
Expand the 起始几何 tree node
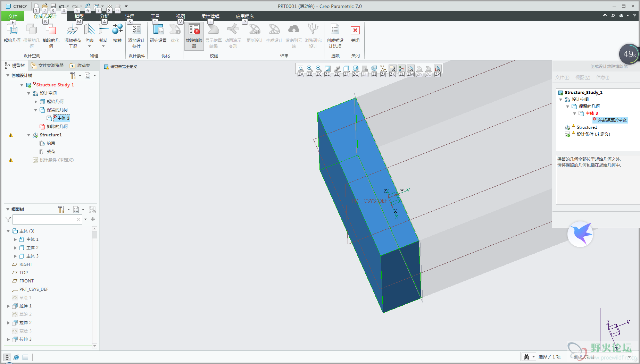coord(35,102)
